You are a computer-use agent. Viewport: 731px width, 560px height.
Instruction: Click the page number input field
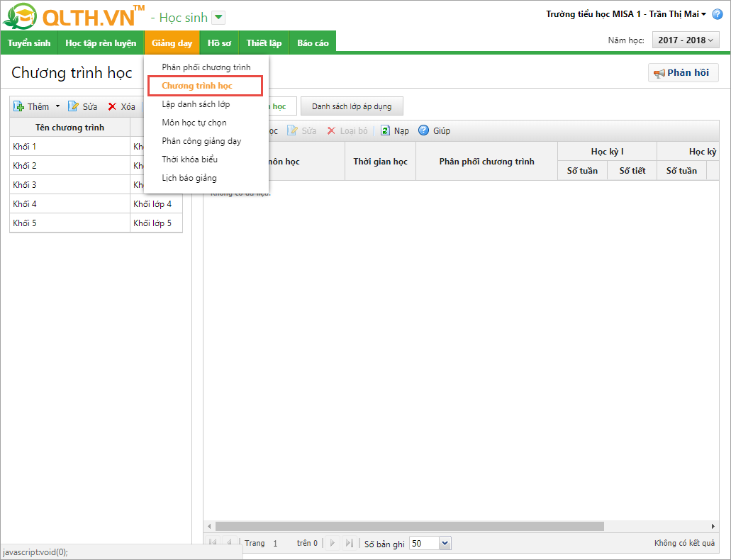(280, 543)
